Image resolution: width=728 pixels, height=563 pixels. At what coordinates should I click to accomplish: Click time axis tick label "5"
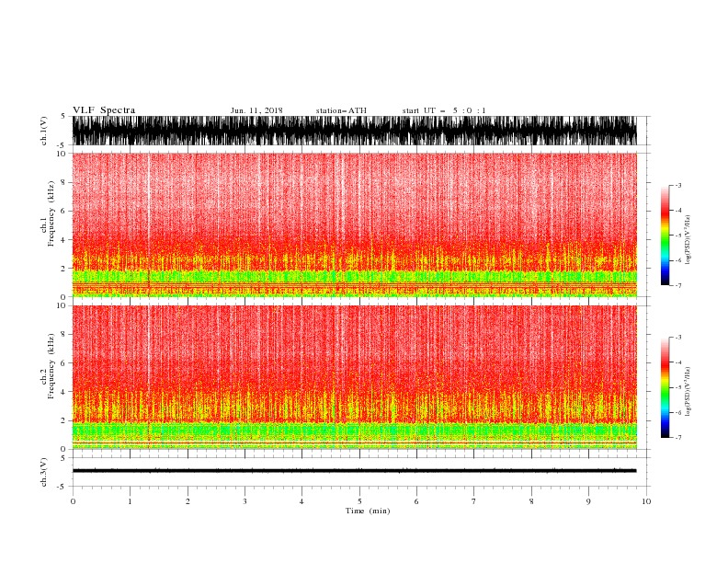tap(359, 501)
